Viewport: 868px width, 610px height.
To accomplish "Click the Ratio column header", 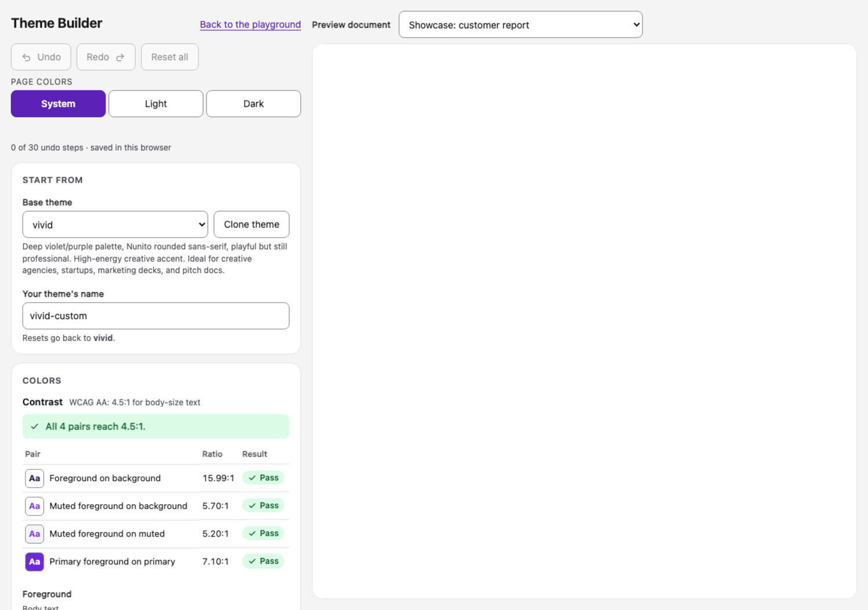I will tap(212, 454).
